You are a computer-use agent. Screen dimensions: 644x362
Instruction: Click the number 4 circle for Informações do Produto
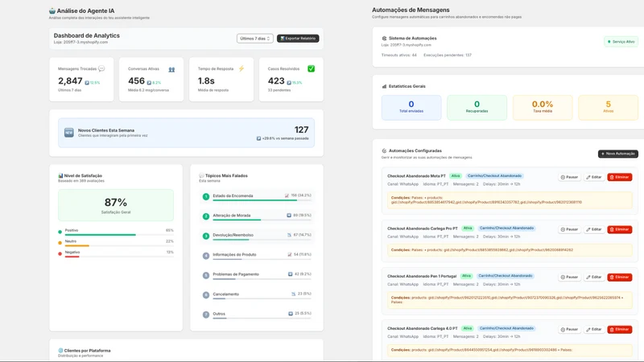(x=206, y=256)
